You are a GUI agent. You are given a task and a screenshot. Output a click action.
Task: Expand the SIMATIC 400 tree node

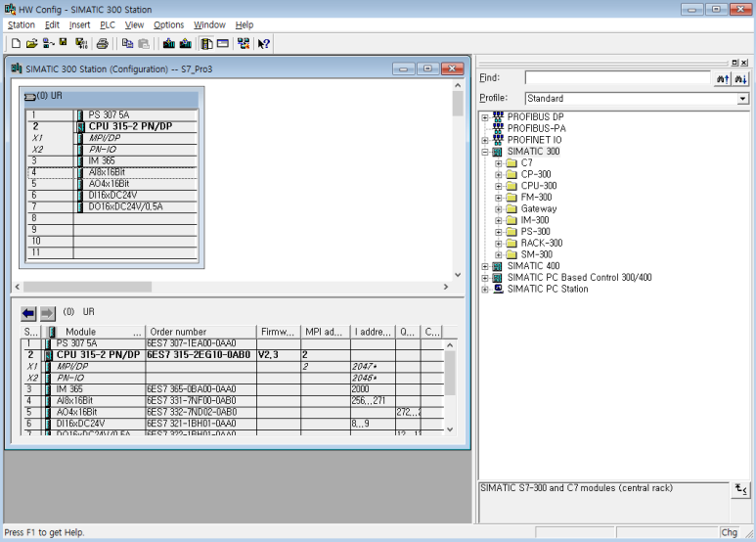485,266
